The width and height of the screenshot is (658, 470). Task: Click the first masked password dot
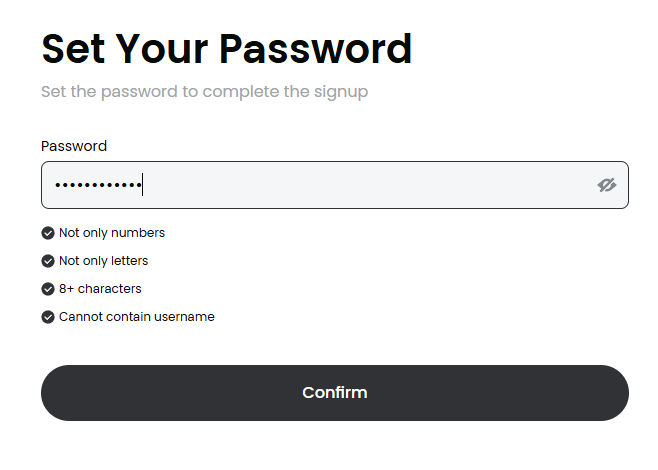pyautogui.click(x=57, y=186)
